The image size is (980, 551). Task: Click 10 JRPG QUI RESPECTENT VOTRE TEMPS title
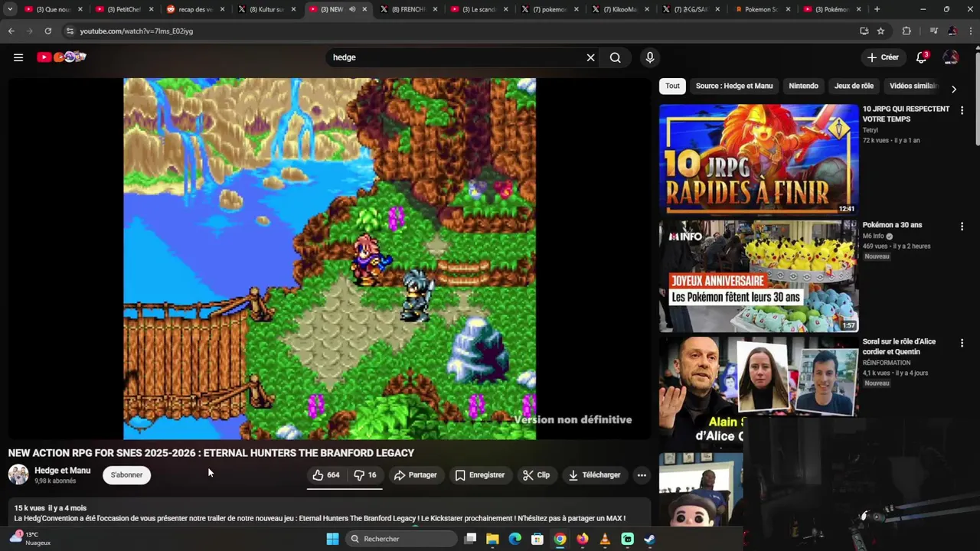[906, 114]
